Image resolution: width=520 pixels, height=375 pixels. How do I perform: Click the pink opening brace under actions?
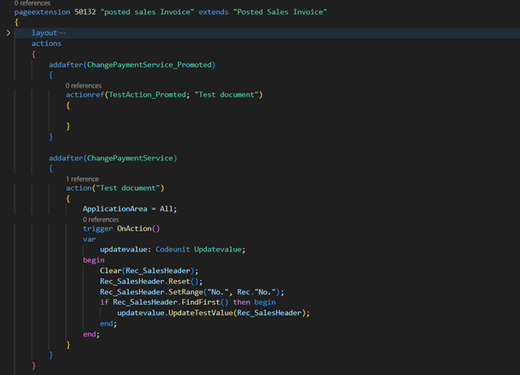33,54
